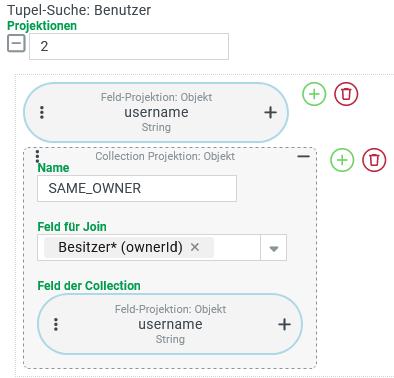
Task: Open drag handle menu of top username projection
Action: (42, 113)
